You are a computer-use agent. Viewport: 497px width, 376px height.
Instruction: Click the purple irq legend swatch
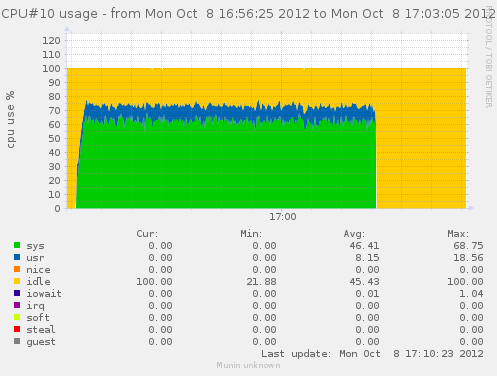[17, 305]
